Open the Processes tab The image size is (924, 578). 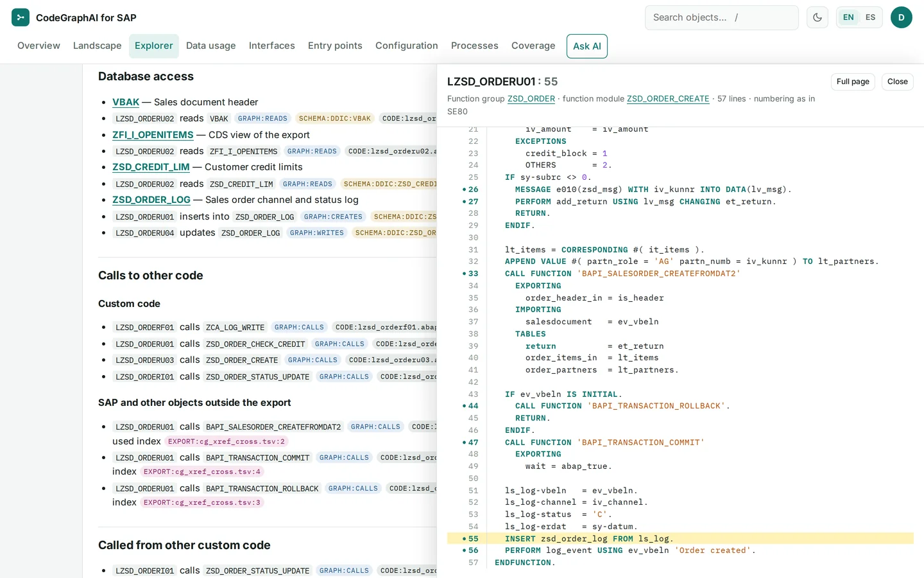pyautogui.click(x=474, y=46)
